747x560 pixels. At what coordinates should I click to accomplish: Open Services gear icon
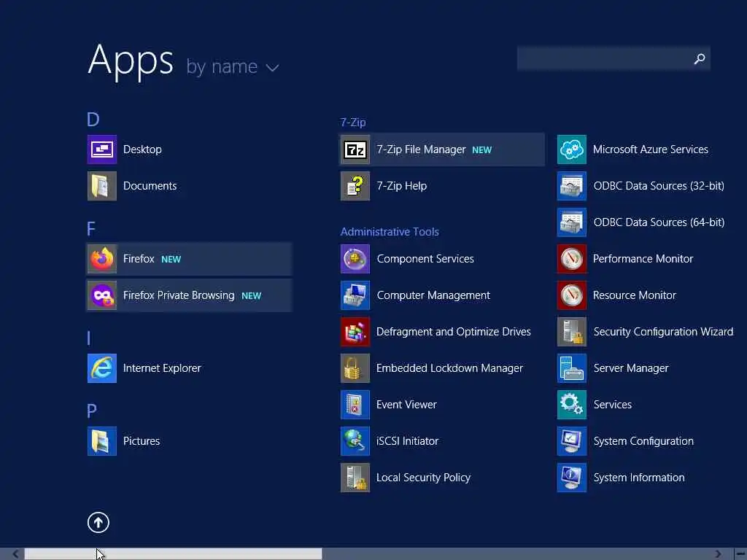point(572,405)
